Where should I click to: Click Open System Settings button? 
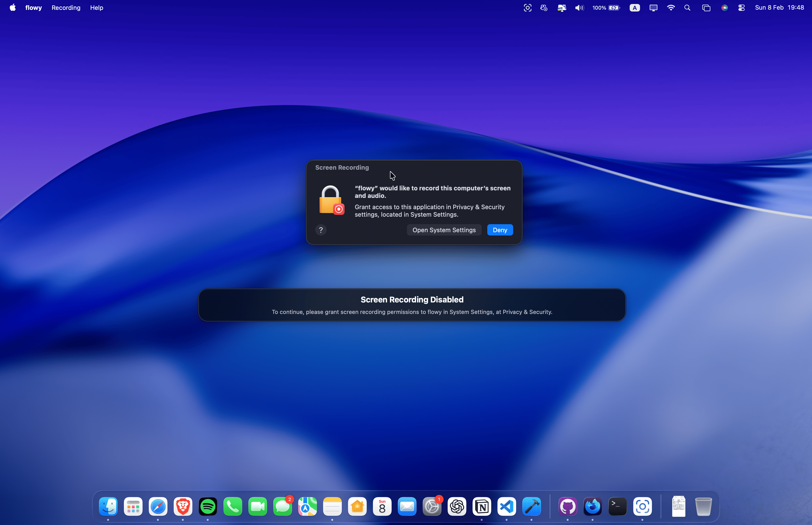444,230
